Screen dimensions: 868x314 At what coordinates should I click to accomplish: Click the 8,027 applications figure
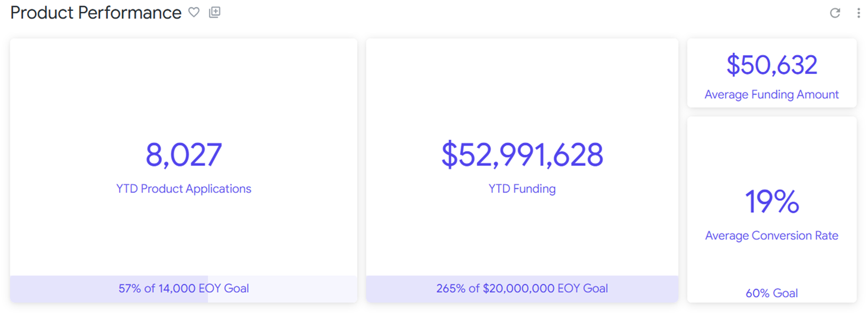[183, 155]
